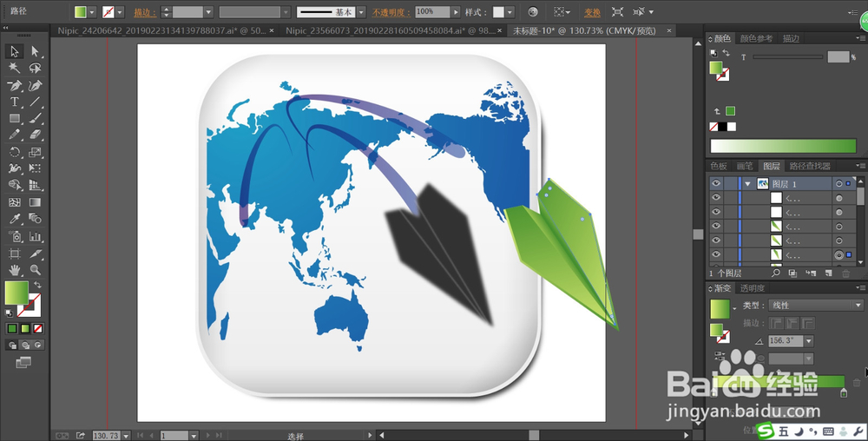Choose the Rotate tool
Viewport: 868px width, 441px height.
[x=15, y=152]
